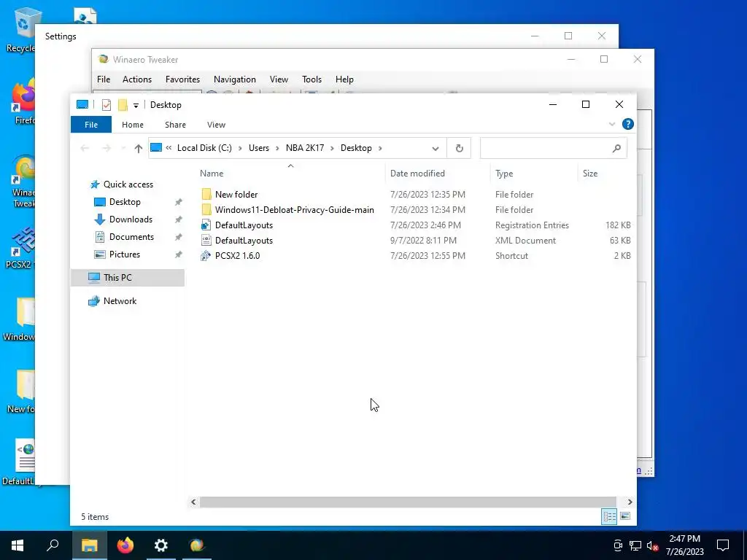747x560 pixels.
Task: Click Users in the address path
Action: 259,148
